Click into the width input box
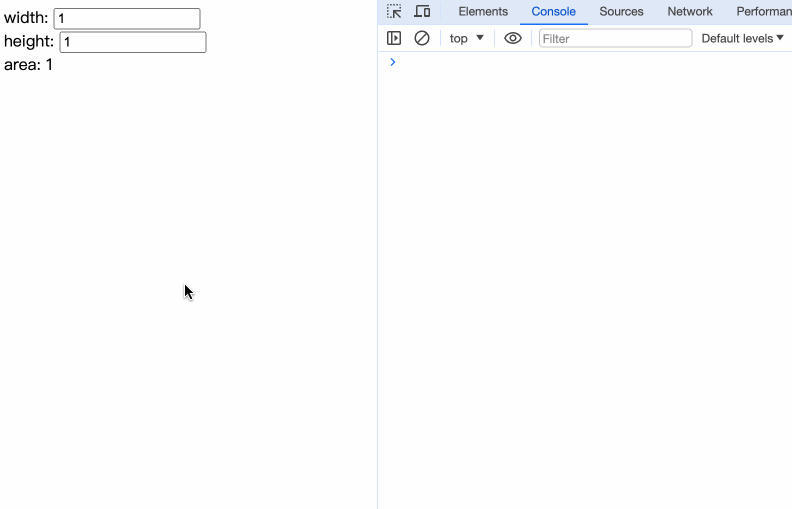The width and height of the screenshot is (792, 509). 127,19
